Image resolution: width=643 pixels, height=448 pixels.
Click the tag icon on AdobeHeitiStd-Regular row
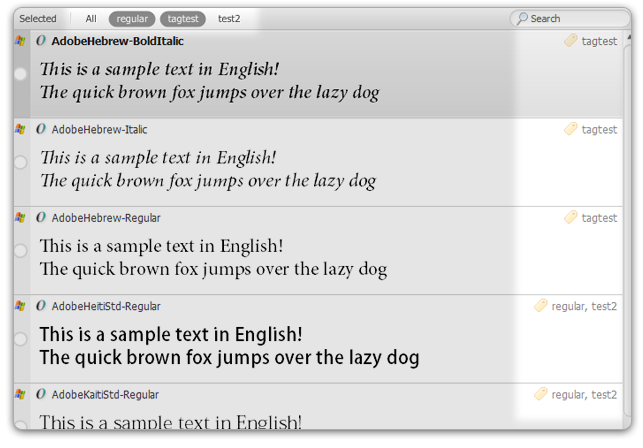tap(540, 306)
